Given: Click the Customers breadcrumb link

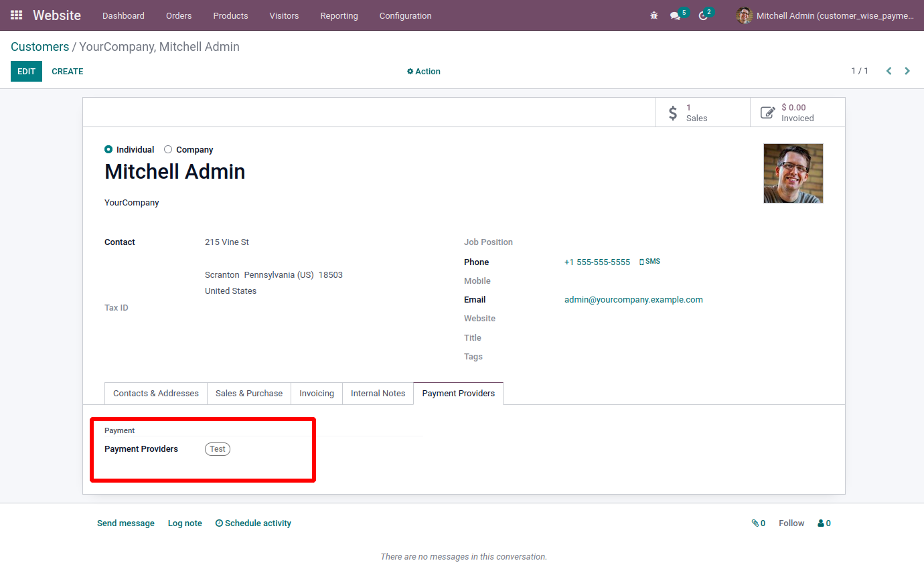Looking at the screenshot, I should [x=40, y=47].
